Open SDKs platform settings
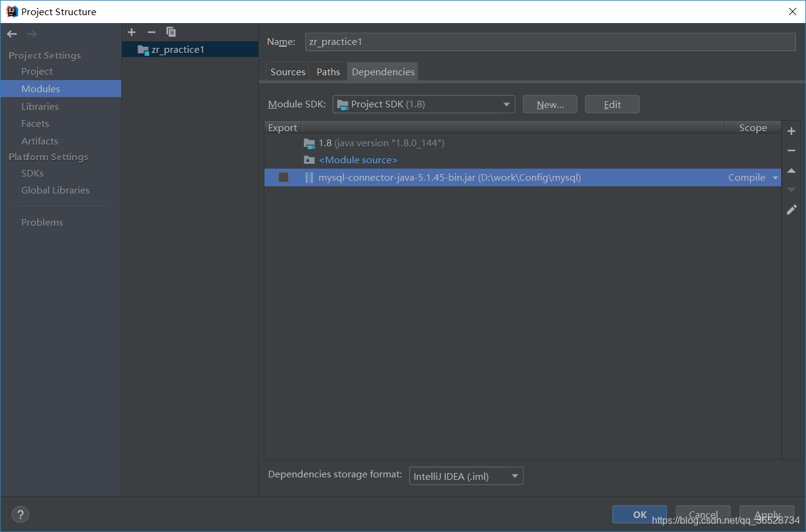806x532 pixels. tap(32, 173)
